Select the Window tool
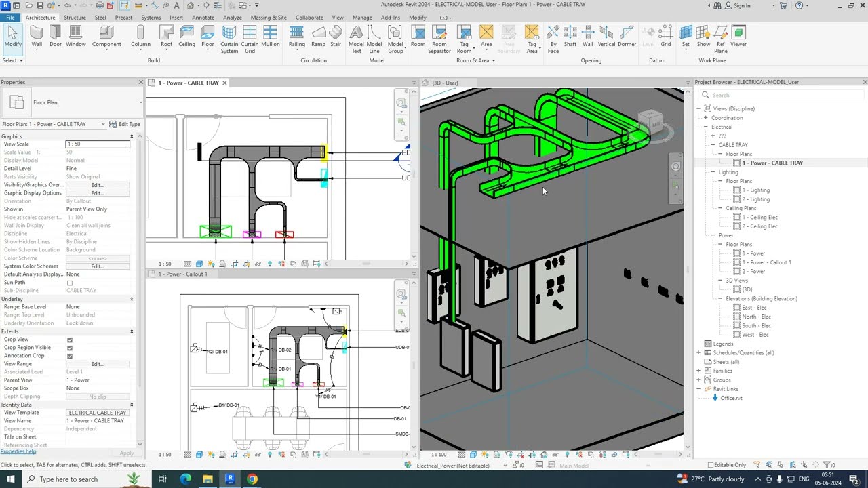The height and width of the screenshot is (488, 868). [76, 37]
